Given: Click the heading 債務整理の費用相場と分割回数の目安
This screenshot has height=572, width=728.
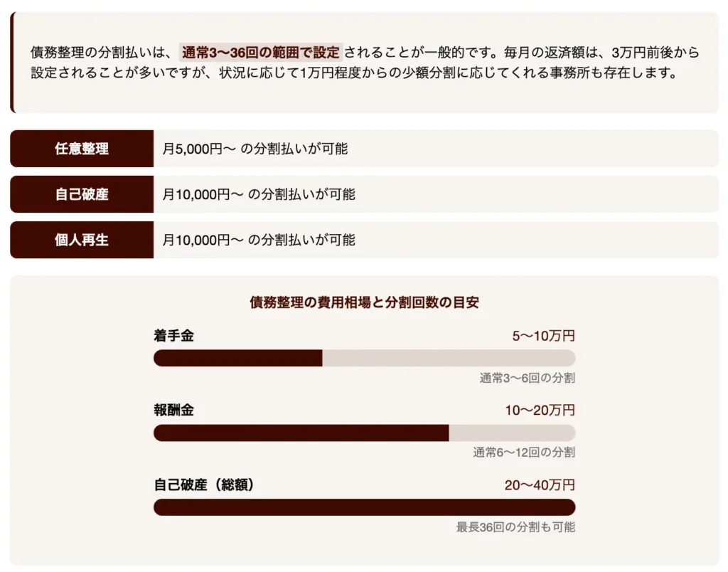Looking at the screenshot, I should [364, 302].
